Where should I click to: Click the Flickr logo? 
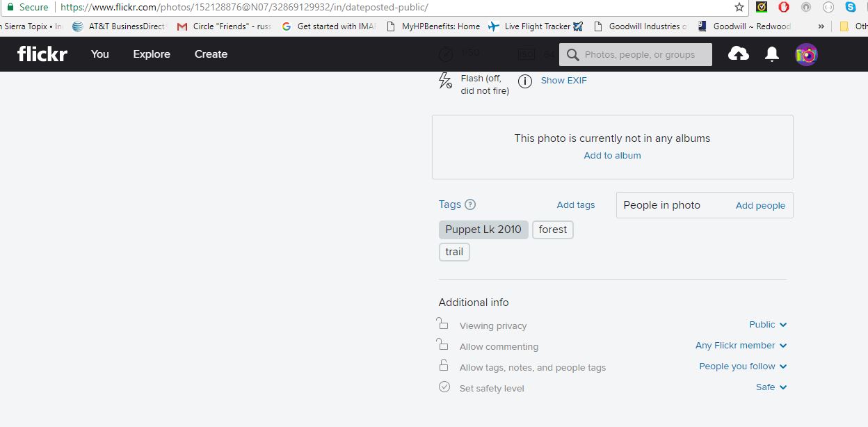point(42,54)
